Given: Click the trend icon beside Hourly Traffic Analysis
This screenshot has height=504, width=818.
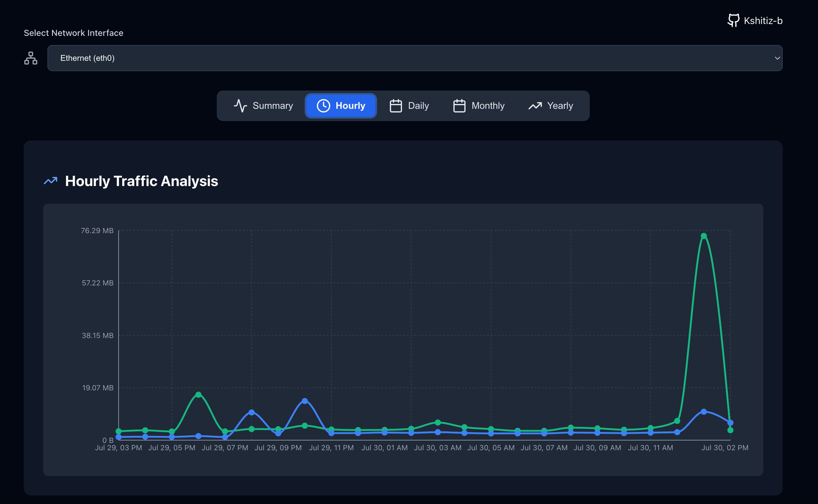Looking at the screenshot, I should [x=51, y=181].
